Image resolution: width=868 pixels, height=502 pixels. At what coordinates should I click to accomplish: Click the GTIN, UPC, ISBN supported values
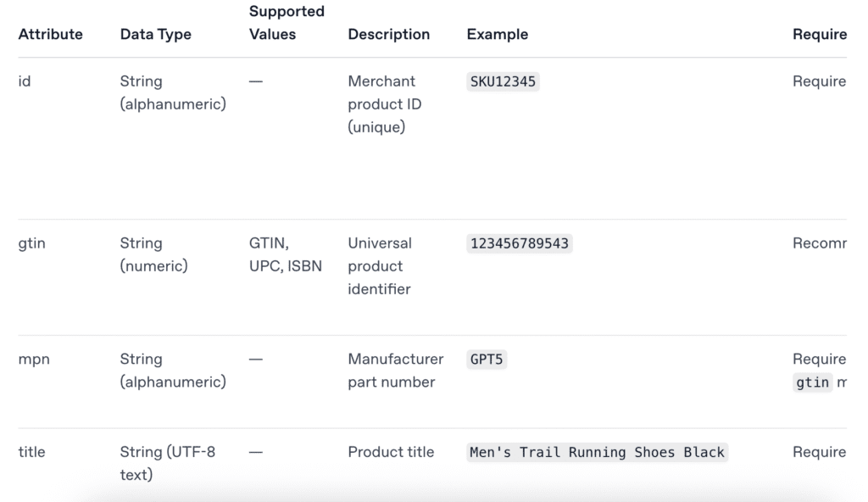(x=286, y=254)
